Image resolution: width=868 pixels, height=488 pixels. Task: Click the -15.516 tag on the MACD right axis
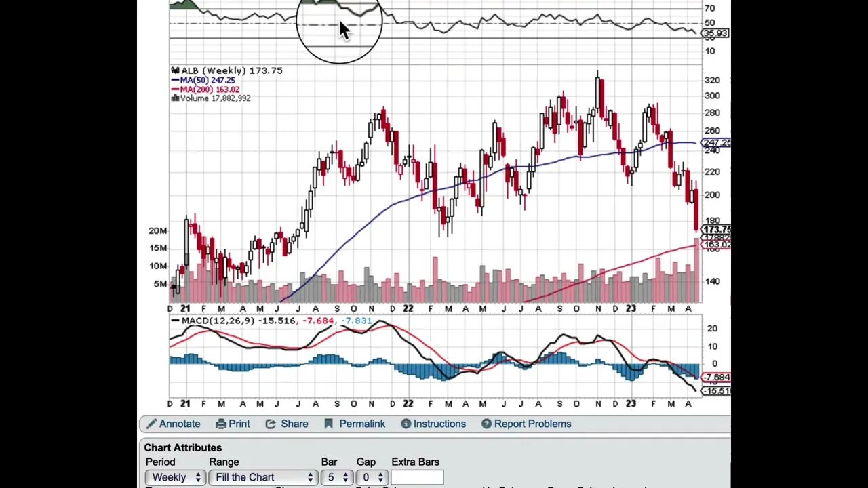pos(717,391)
